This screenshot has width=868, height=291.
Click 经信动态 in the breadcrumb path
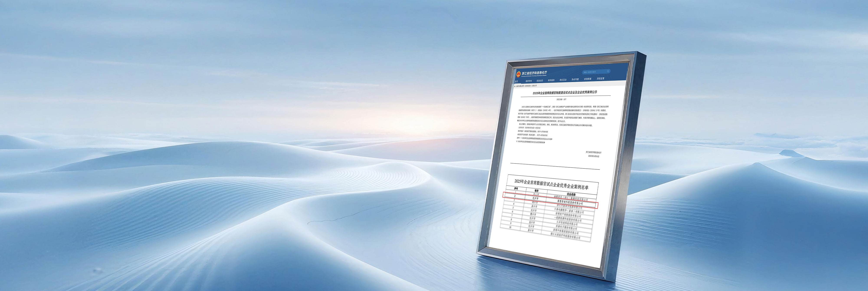click(528, 86)
